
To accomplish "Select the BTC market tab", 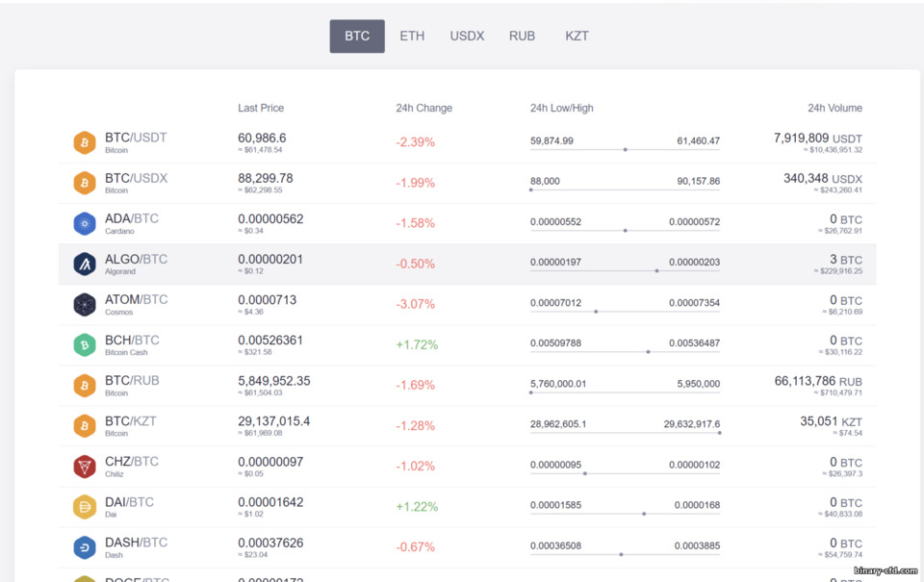I will coord(357,36).
